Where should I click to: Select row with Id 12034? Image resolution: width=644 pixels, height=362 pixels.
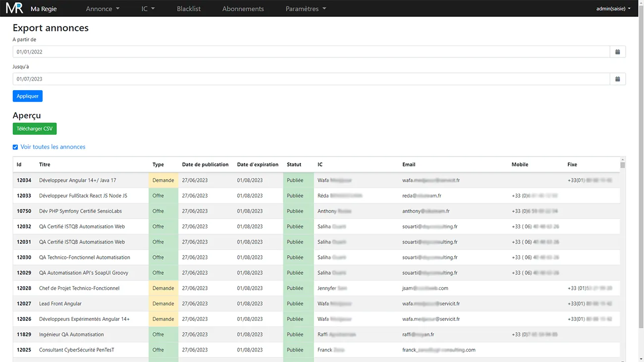tap(24, 180)
